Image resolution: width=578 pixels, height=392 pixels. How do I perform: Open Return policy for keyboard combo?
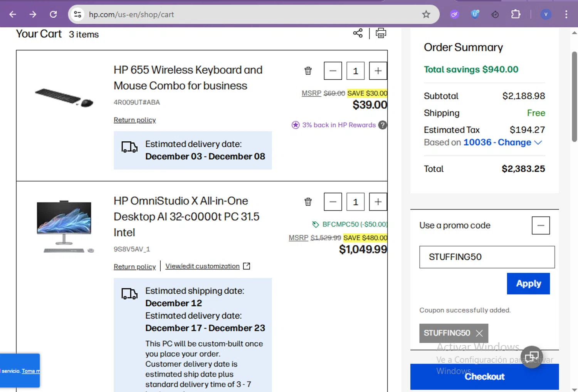coord(134,120)
